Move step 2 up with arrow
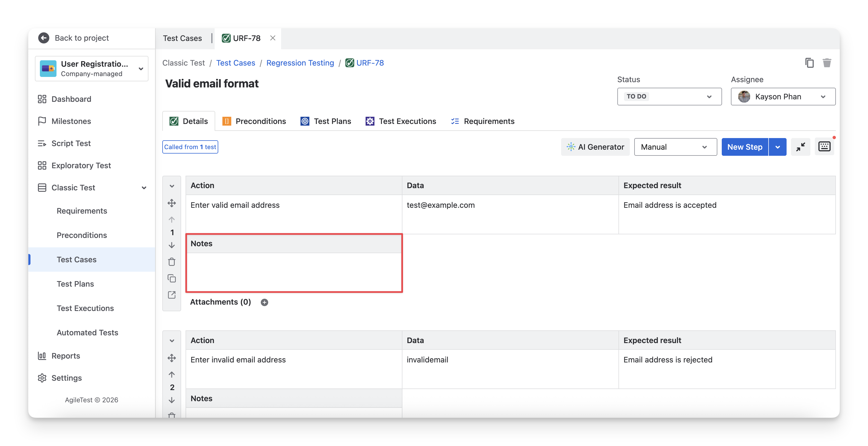Image resolution: width=868 pixels, height=446 pixels. click(x=171, y=374)
